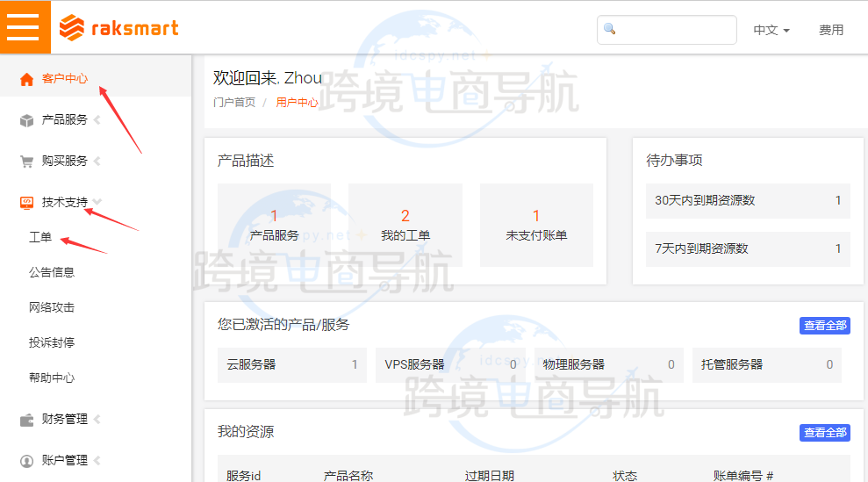868x482 pixels.
Task: Click the 服务id column header
Action: (x=244, y=475)
